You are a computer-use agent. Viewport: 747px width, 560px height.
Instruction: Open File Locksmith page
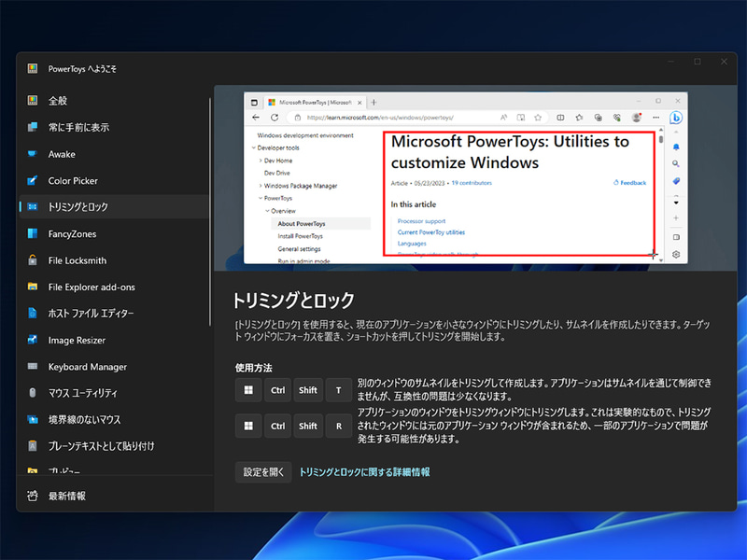[114, 260]
